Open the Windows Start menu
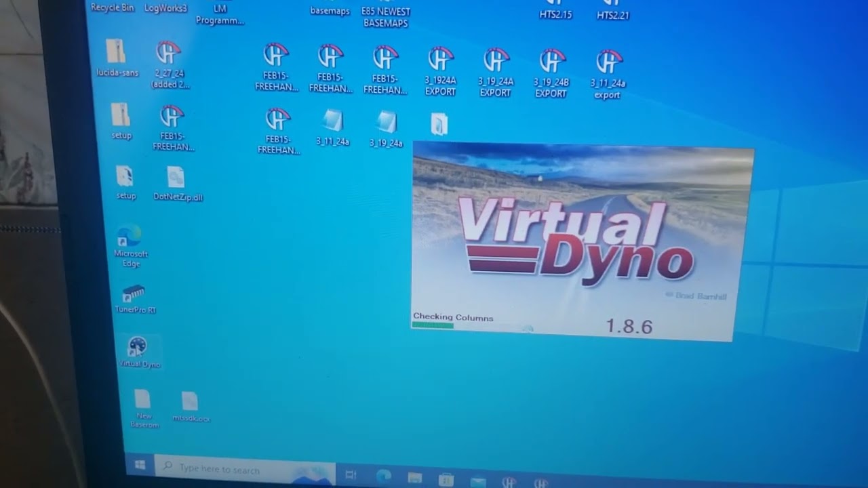The image size is (868, 488). [140, 465]
